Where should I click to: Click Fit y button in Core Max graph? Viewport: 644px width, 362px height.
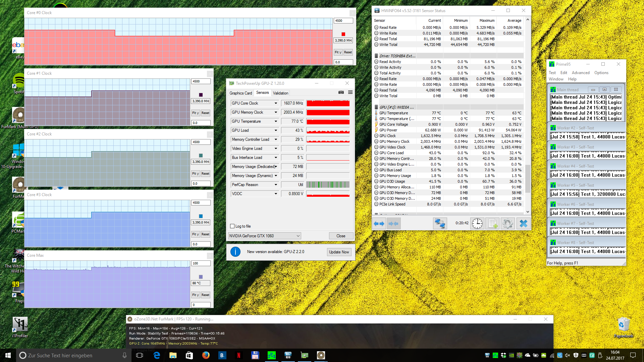pyautogui.click(x=196, y=295)
